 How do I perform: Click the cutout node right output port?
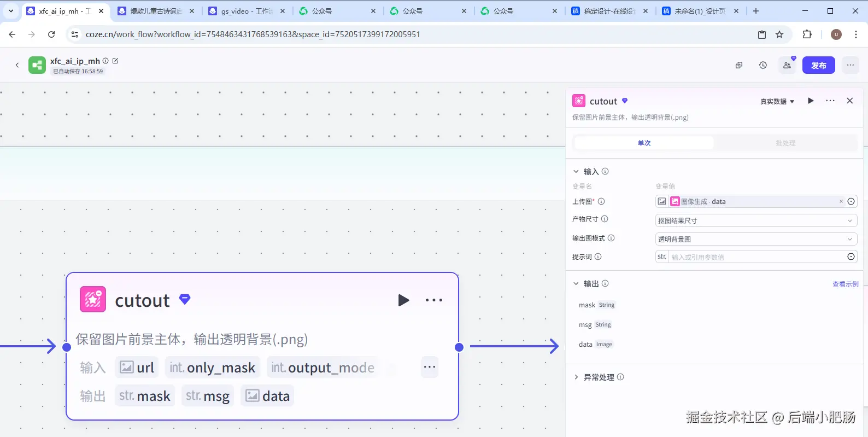pyautogui.click(x=459, y=347)
